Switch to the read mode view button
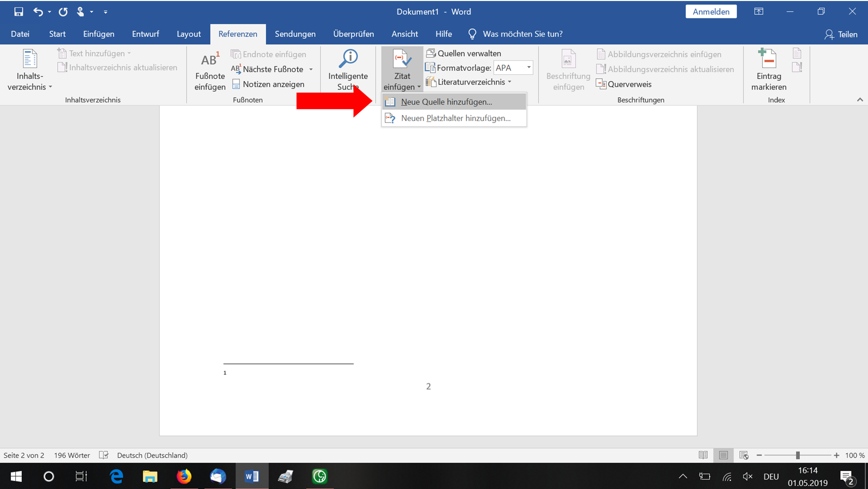Image resolution: width=868 pixels, height=489 pixels. (703, 455)
